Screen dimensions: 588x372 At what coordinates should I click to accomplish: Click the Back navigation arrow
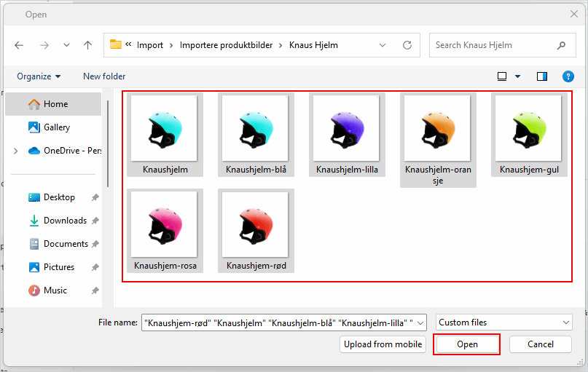19,45
